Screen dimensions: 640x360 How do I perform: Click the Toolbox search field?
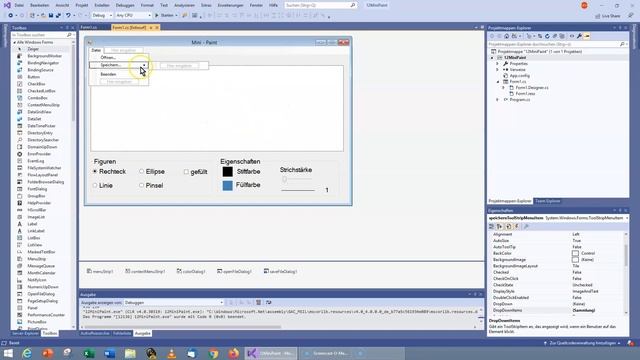coord(42,35)
